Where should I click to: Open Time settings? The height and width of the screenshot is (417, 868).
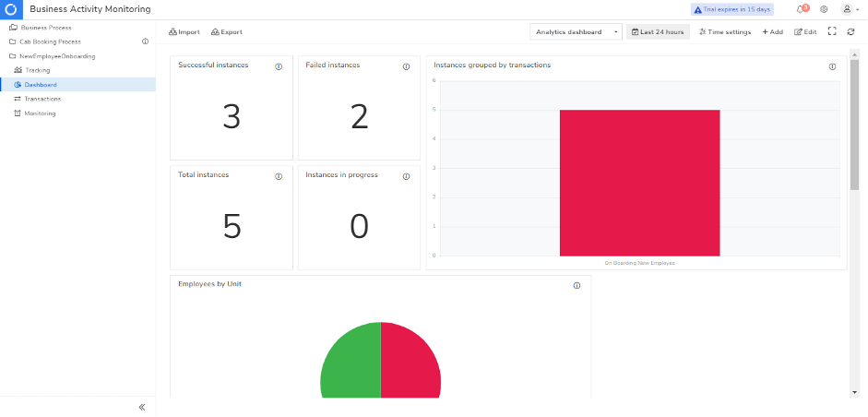pos(725,32)
